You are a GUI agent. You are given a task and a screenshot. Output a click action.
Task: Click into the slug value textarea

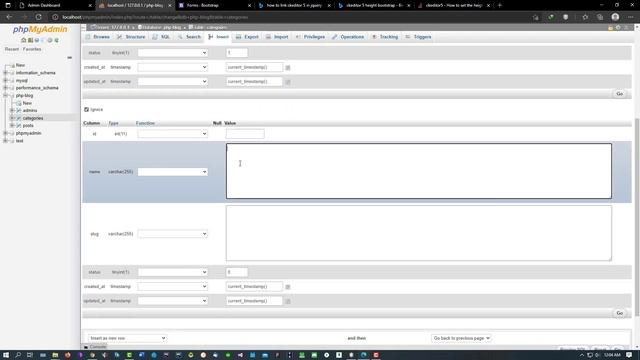pyautogui.click(x=419, y=233)
